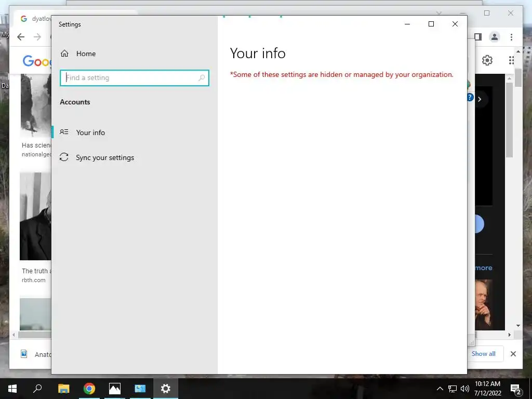This screenshot has width=532, height=399.
Task: Click Settings gear in taskbar
Action: click(166, 389)
